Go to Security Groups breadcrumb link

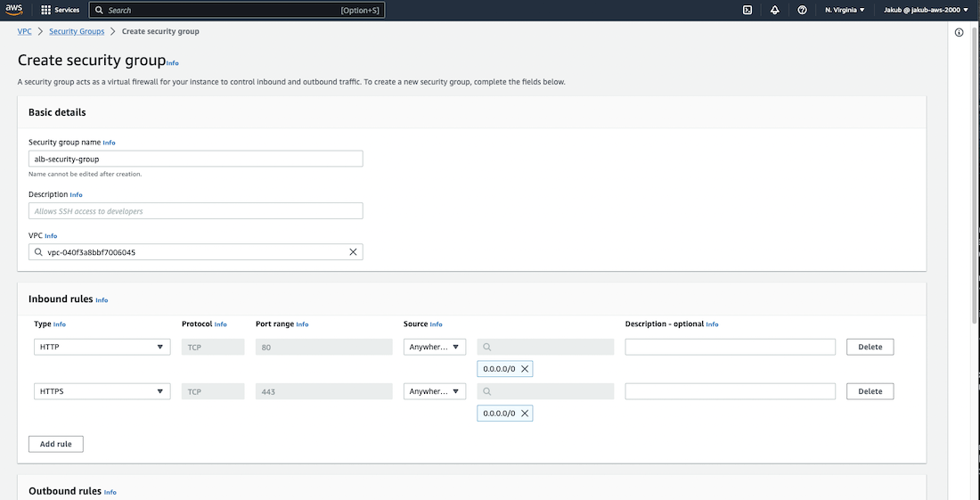pos(77,31)
